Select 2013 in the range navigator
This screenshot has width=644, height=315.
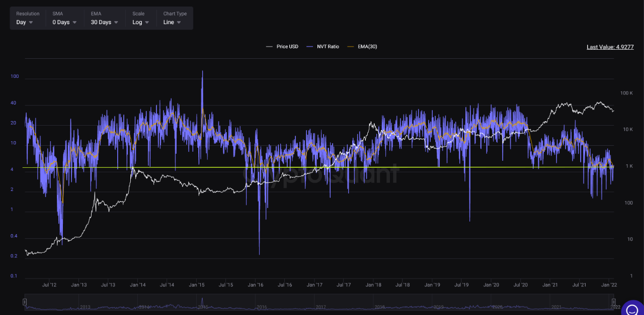85,307
